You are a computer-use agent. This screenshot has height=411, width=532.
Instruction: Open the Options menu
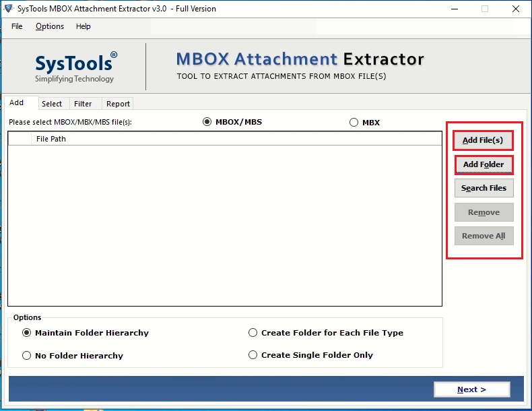50,26
